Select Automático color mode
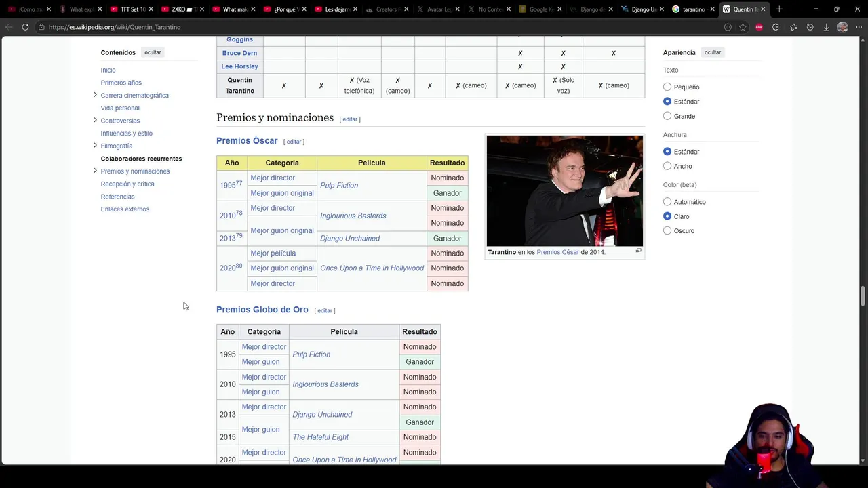Image resolution: width=868 pixels, height=488 pixels. (667, 202)
